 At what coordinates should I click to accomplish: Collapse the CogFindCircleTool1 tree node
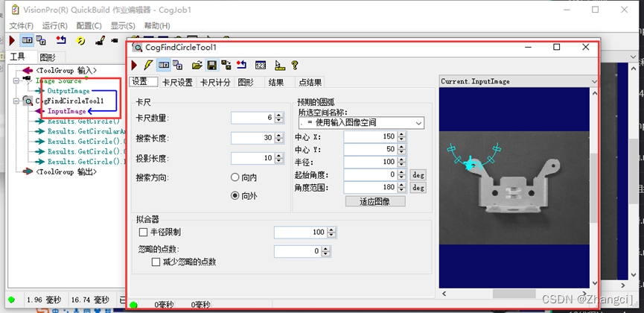pyautogui.click(x=16, y=101)
